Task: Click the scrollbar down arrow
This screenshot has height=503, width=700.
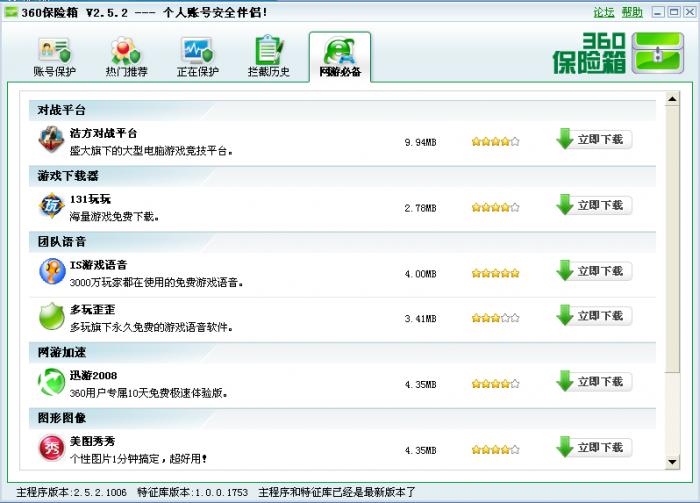Action: [x=672, y=462]
